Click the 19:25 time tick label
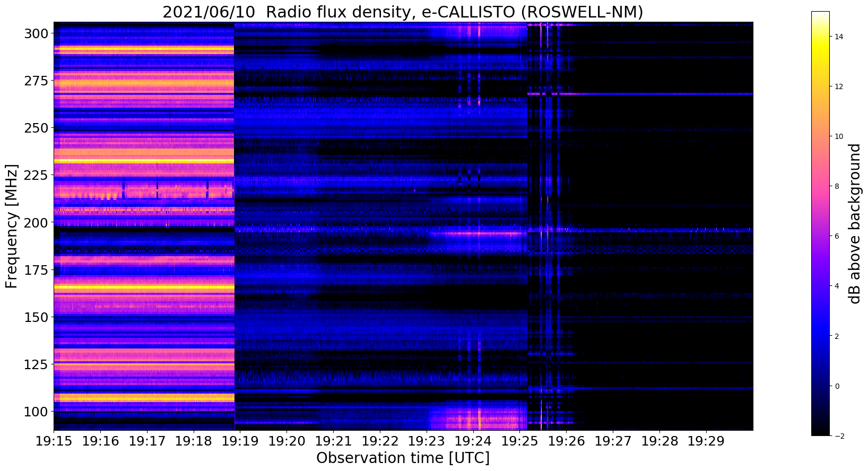 coord(520,441)
